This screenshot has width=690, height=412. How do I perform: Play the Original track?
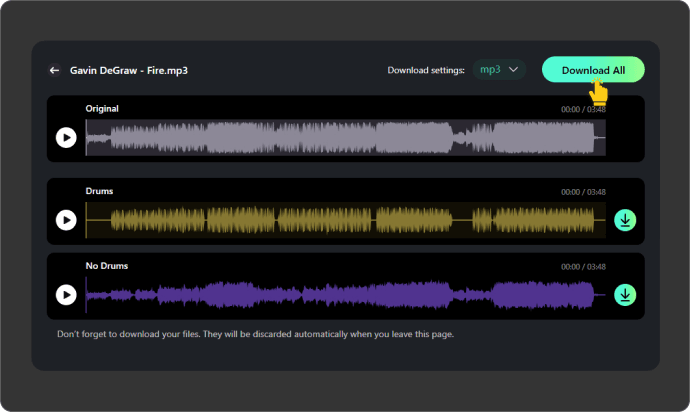[66, 137]
